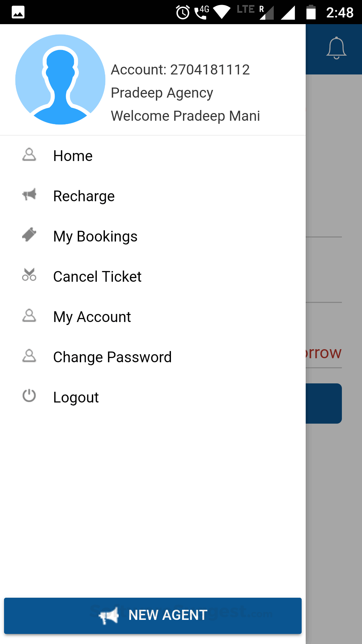Tap the Home person icon
This screenshot has width=362, height=644.
pos(29,155)
